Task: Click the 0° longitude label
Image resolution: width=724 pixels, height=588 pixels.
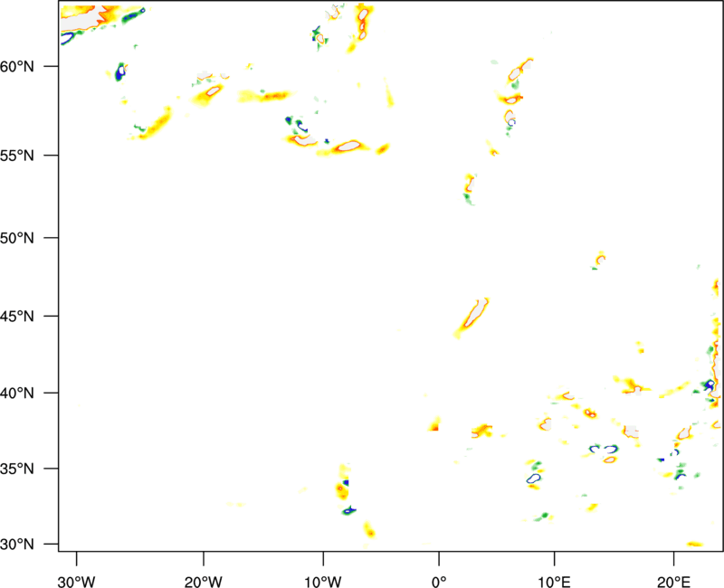Action: (x=439, y=582)
